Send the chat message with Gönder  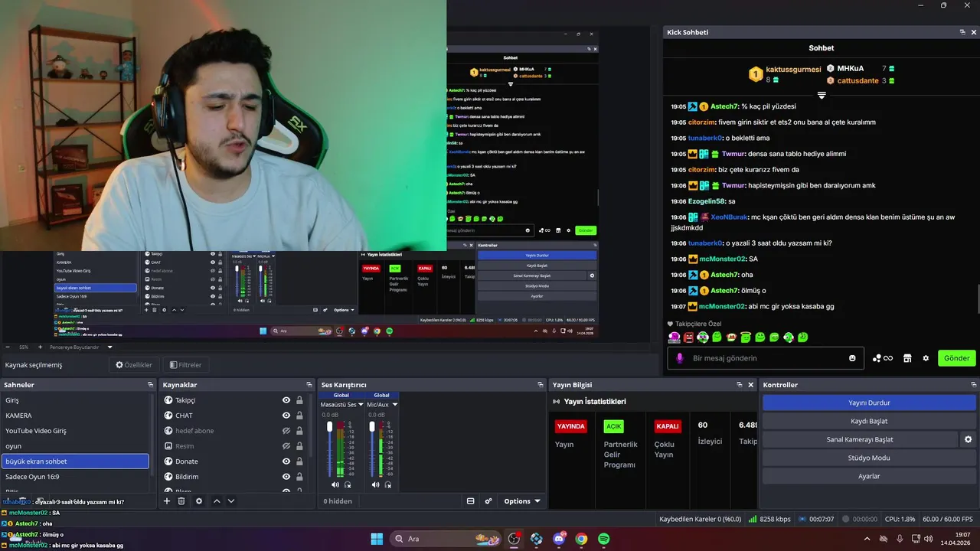(956, 358)
